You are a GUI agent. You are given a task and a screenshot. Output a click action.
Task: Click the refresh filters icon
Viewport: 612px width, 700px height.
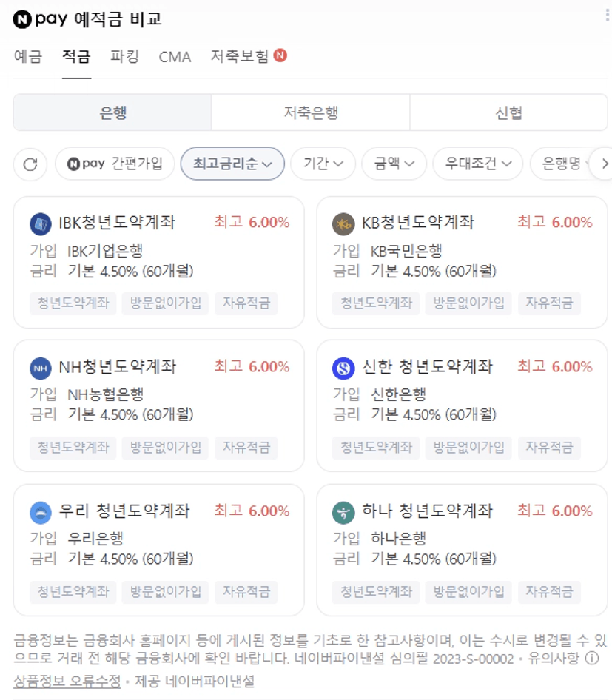coord(30,164)
